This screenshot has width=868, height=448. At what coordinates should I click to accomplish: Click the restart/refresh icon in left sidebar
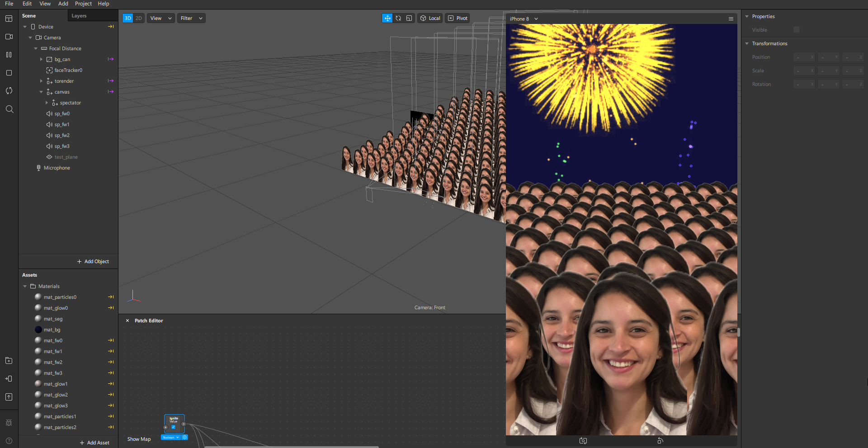pyautogui.click(x=9, y=91)
